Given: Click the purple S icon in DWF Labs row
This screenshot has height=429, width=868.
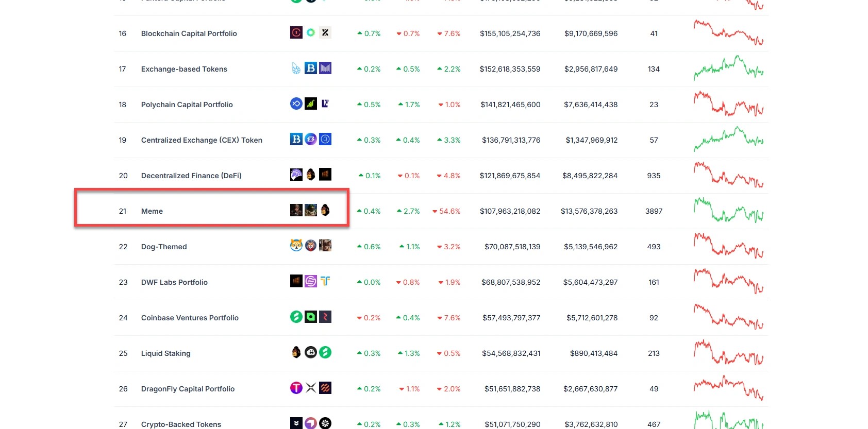Looking at the screenshot, I should point(311,281).
